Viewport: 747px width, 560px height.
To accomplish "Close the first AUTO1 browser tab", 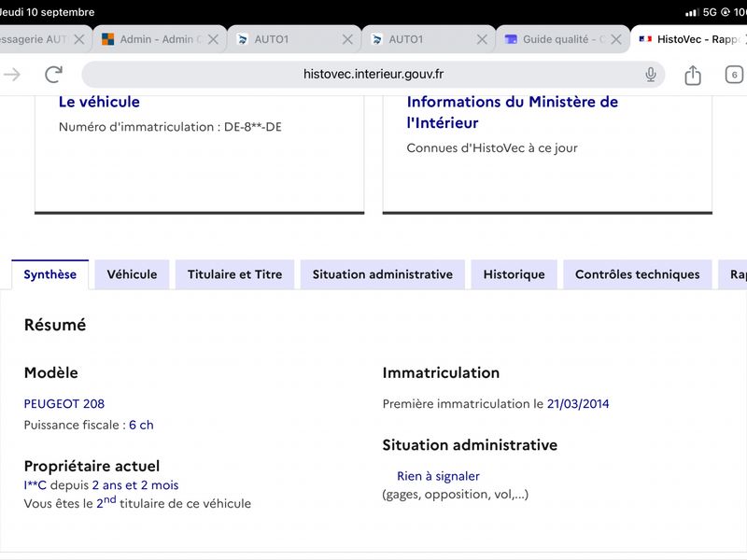I will (347, 39).
